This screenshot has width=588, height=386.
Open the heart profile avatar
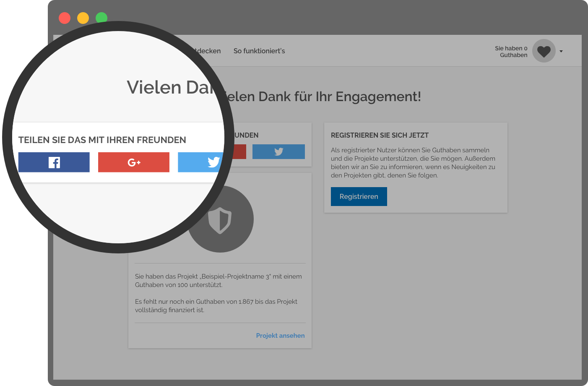(x=544, y=51)
